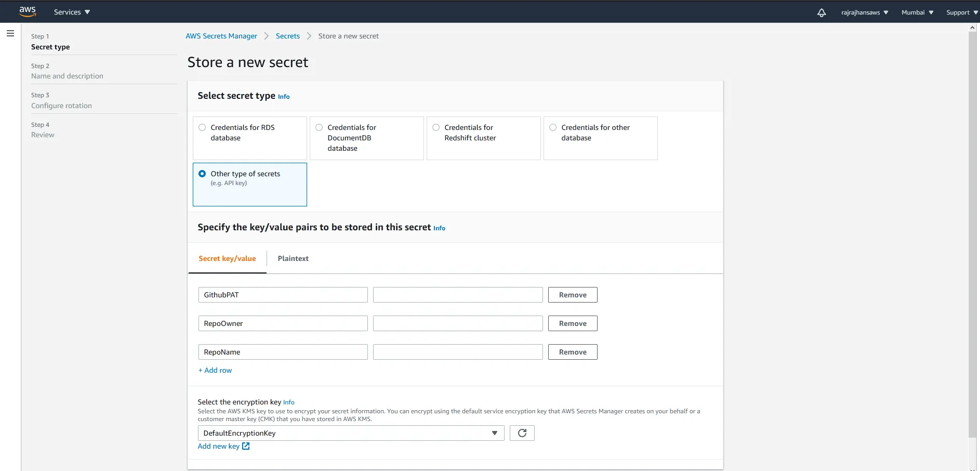Screen dimensions: 980x471
Task: Click Add row to insert another key pair
Action: (215, 370)
